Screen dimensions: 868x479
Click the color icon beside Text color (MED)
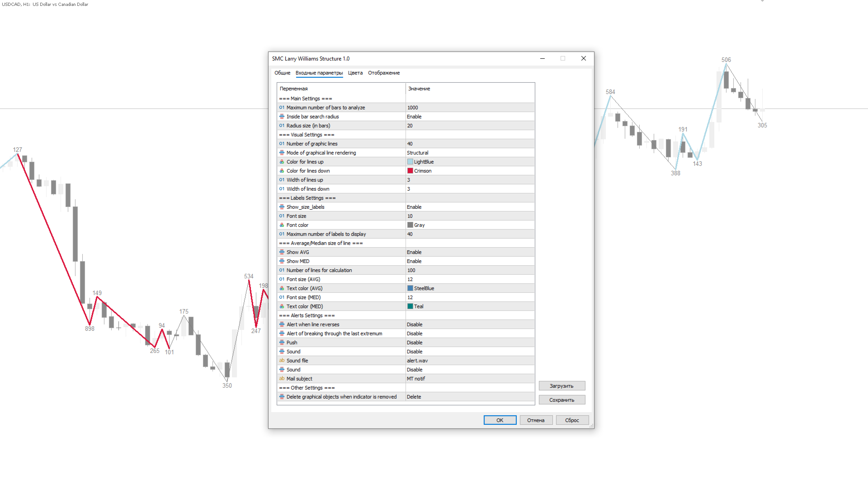[282, 306]
